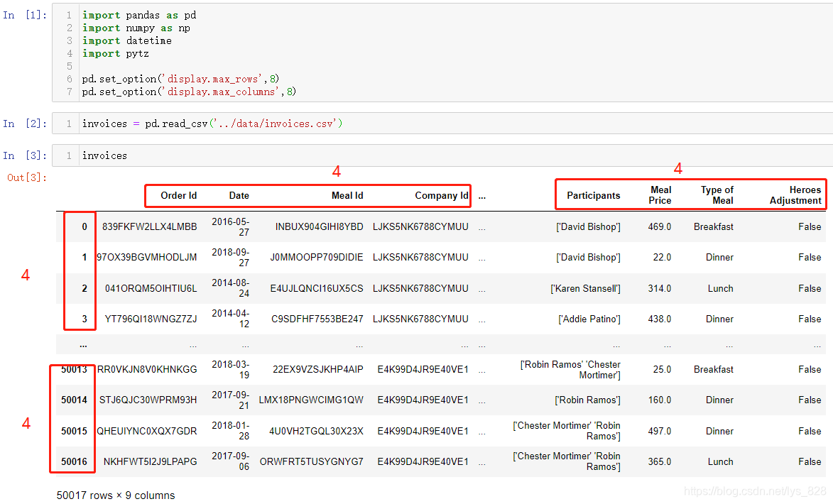833x504 pixels.
Task: Click the In [2] prompt label
Action: [x=24, y=124]
